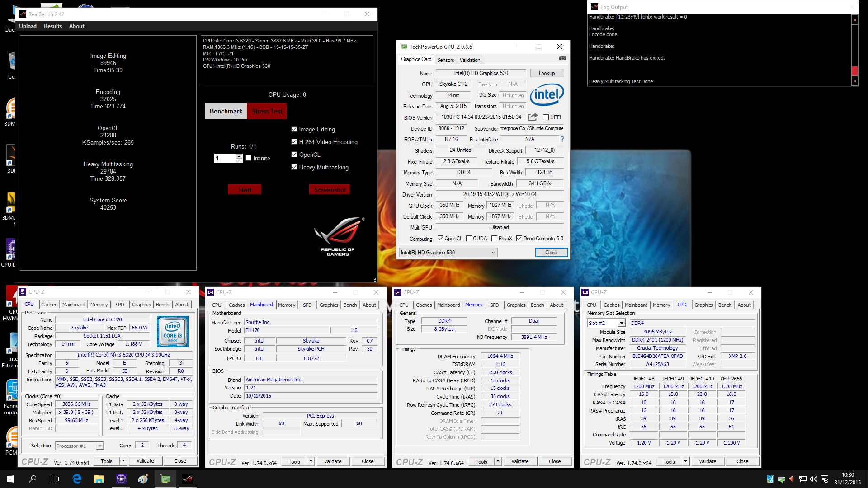Image resolution: width=868 pixels, height=488 pixels.
Task: Toggle the PhysX computing checkbox
Action: point(494,239)
